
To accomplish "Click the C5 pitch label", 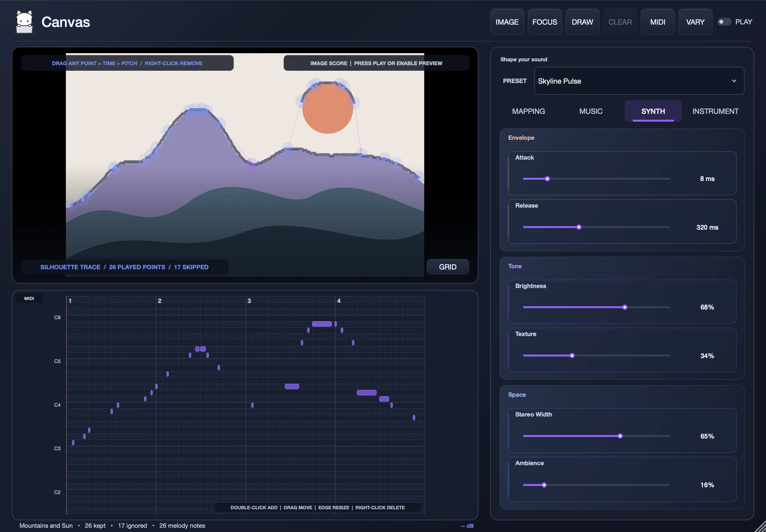I will click(57, 361).
